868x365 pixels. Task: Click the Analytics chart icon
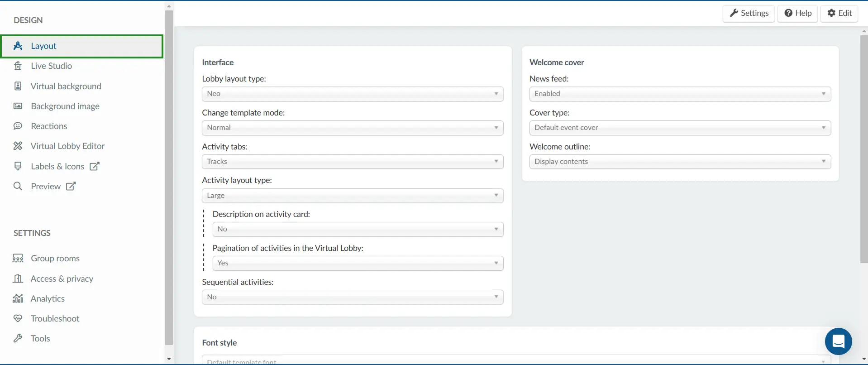click(18, 298)
